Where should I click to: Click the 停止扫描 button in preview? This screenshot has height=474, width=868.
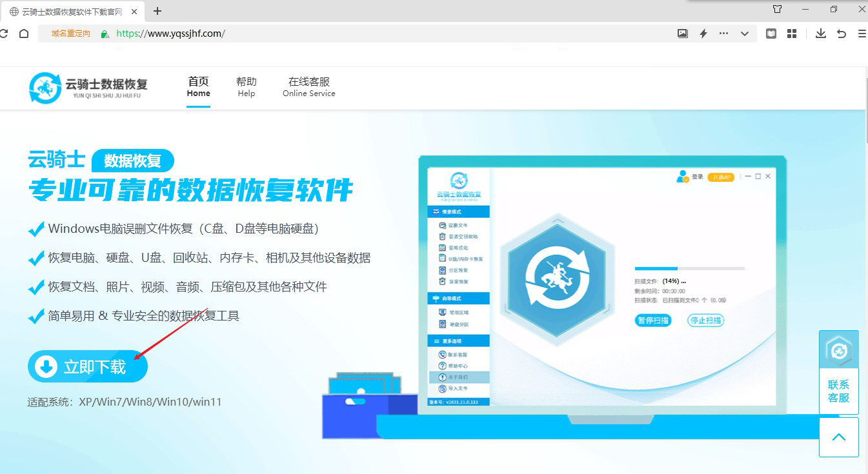705,321
